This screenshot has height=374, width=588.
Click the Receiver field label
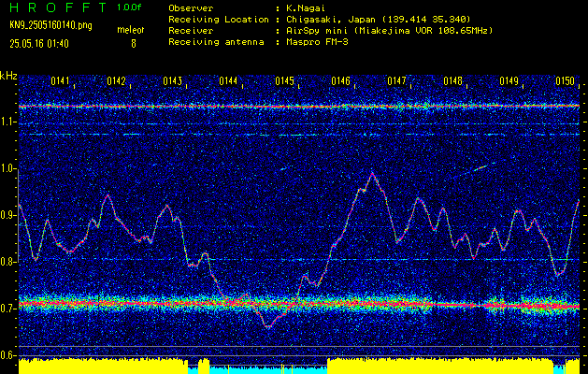coord(191,30)
